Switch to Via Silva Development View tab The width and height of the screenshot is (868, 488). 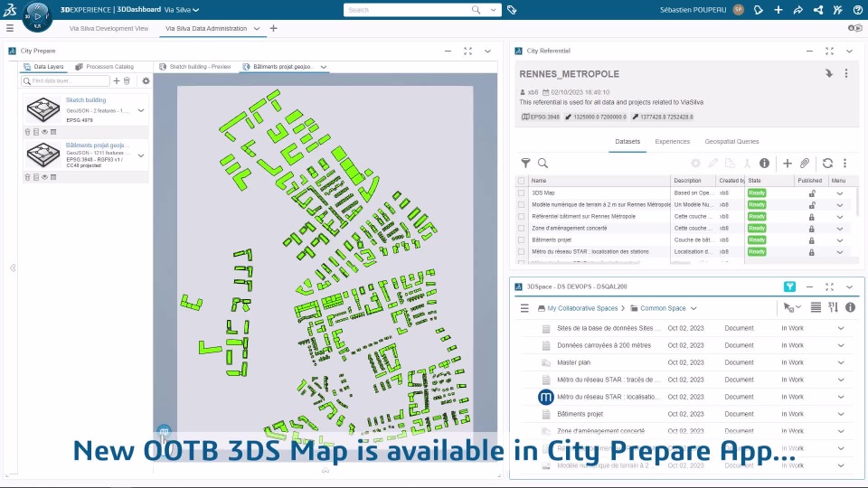click(108, 28)
